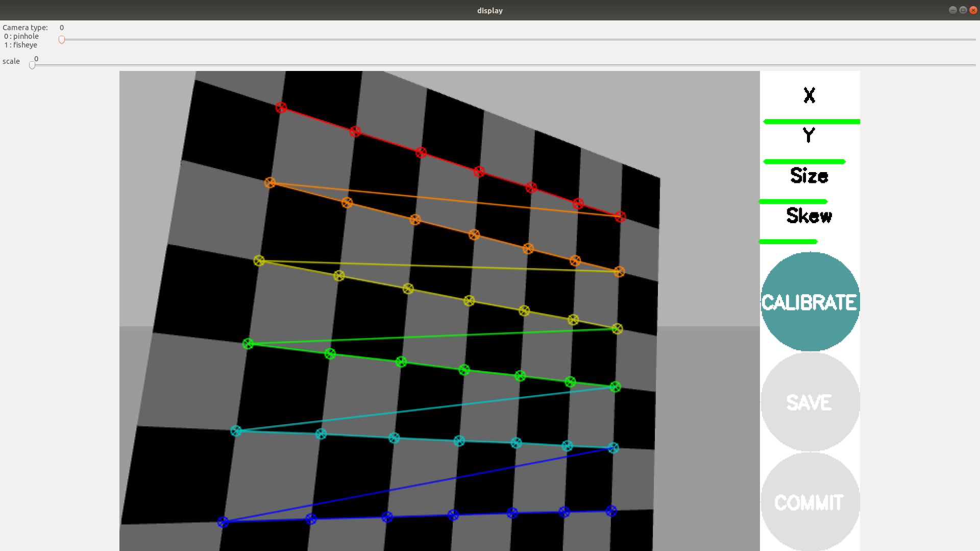This screenshot has height=551, width=980.
Task: Click the rightmost red corner marker
Action: click(x=620, y=217)
